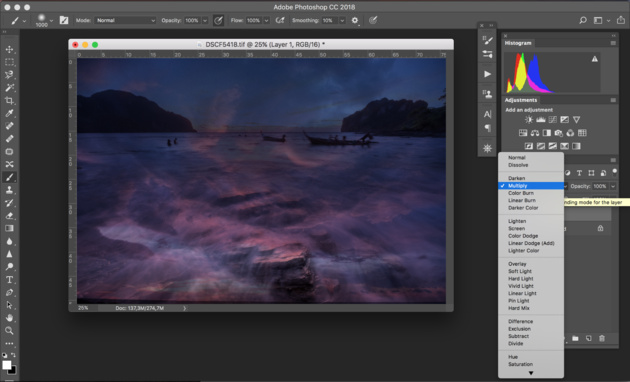Select the Zoom tool in the toolbar
630x382 pixels.
pyautogui.click(x=9, y=331)
